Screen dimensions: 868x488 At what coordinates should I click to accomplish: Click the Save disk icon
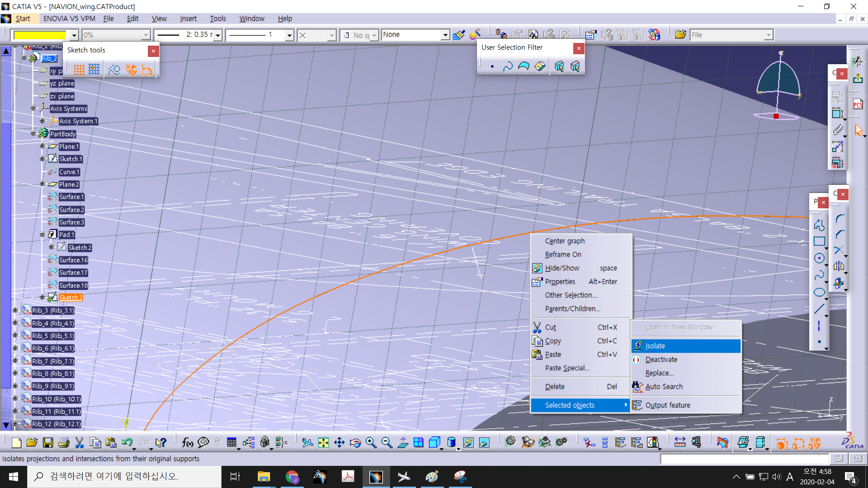tap(48, 443)
